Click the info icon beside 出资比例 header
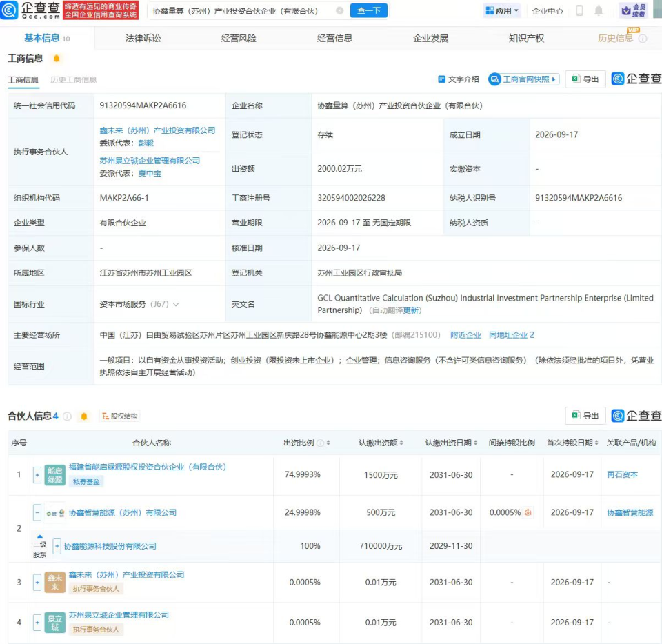The image size is (662, 644). click(x=321, y=443)
